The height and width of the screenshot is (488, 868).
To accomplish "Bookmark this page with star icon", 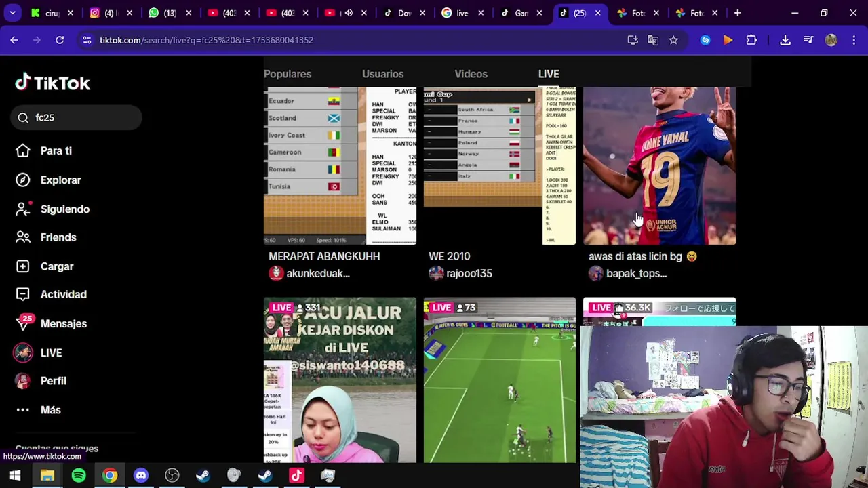I will 673,40.
